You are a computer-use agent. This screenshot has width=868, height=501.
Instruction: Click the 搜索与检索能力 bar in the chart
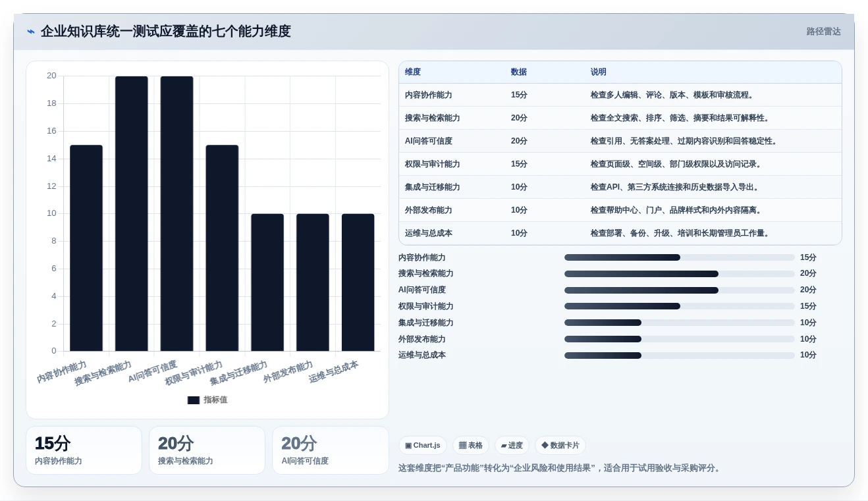pyautogui.click(x=132, y=214)
